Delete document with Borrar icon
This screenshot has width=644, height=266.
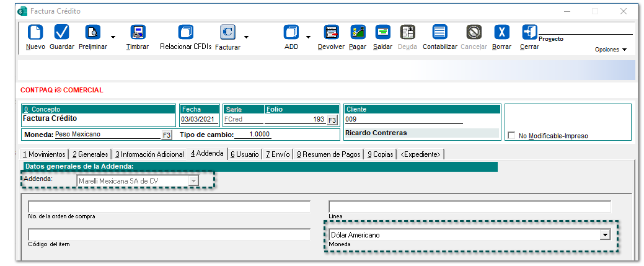coord(501,32)
